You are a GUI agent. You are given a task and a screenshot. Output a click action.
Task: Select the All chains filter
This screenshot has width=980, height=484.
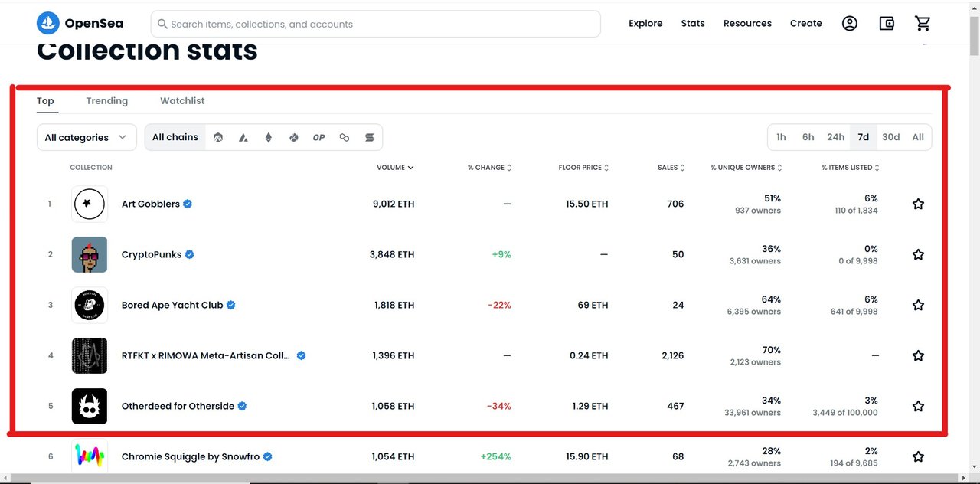click(x=175, y=138)
